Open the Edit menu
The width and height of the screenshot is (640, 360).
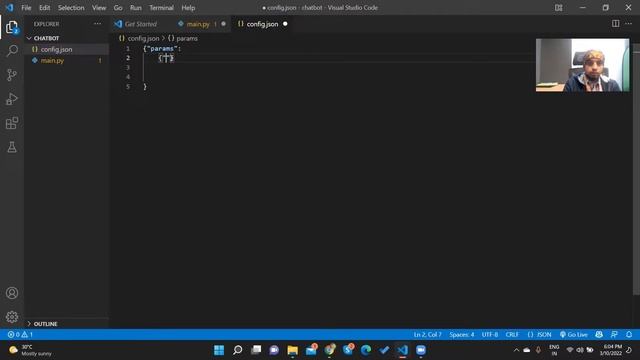coord(44,8)
